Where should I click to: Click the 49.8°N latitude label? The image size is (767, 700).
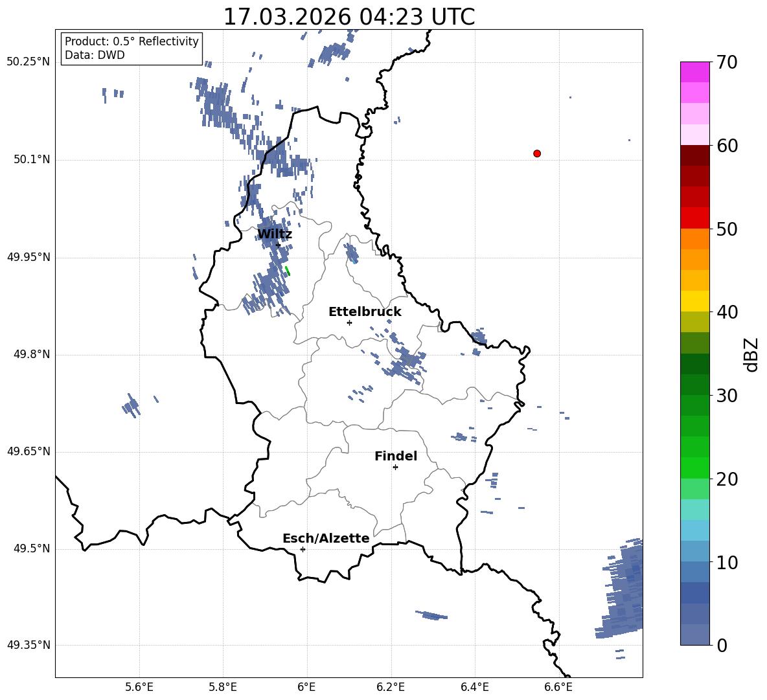click(32, 354)
